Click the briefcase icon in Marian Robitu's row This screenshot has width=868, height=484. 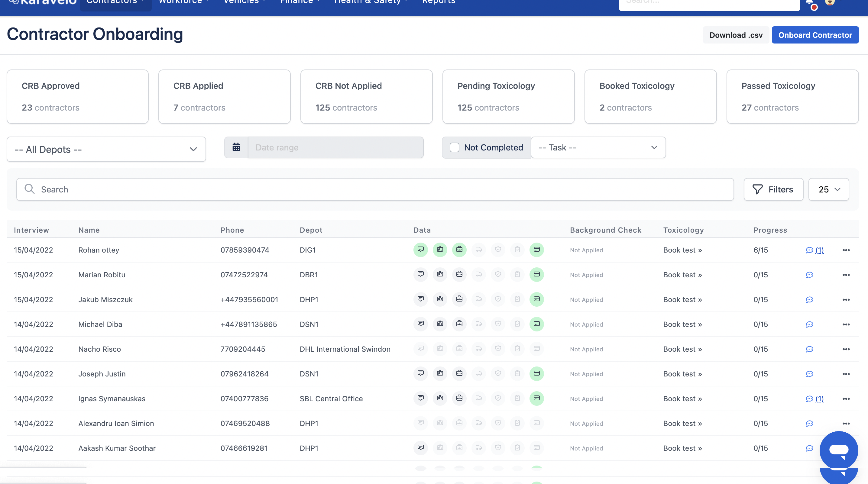pos(459,274)
